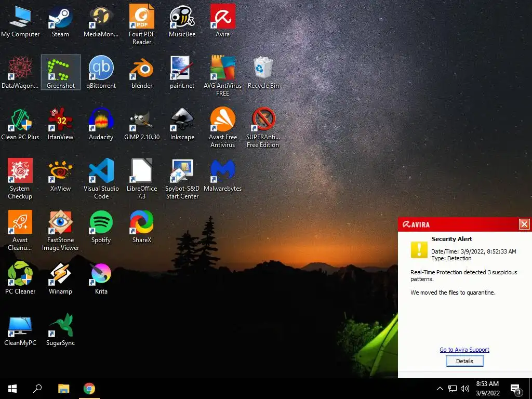Open the volume speaker tray icon
Screen dimensions: 532x399
pos(465,389)
